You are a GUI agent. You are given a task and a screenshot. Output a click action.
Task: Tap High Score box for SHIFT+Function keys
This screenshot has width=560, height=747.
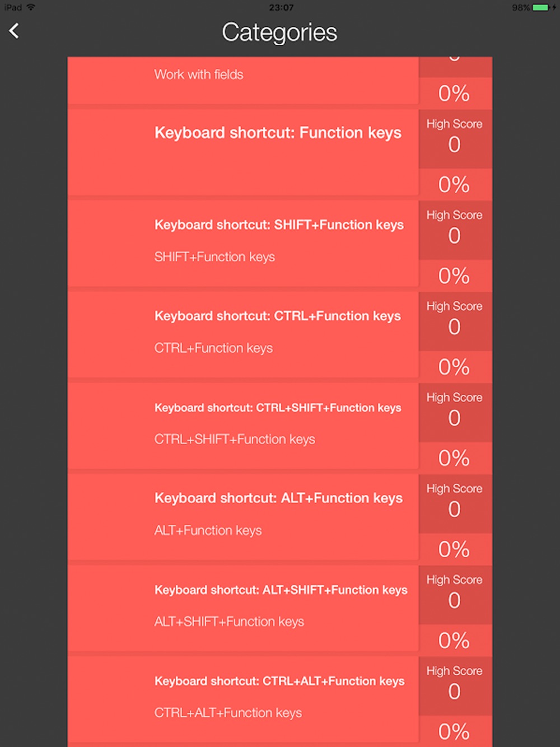tap(455, 230)
